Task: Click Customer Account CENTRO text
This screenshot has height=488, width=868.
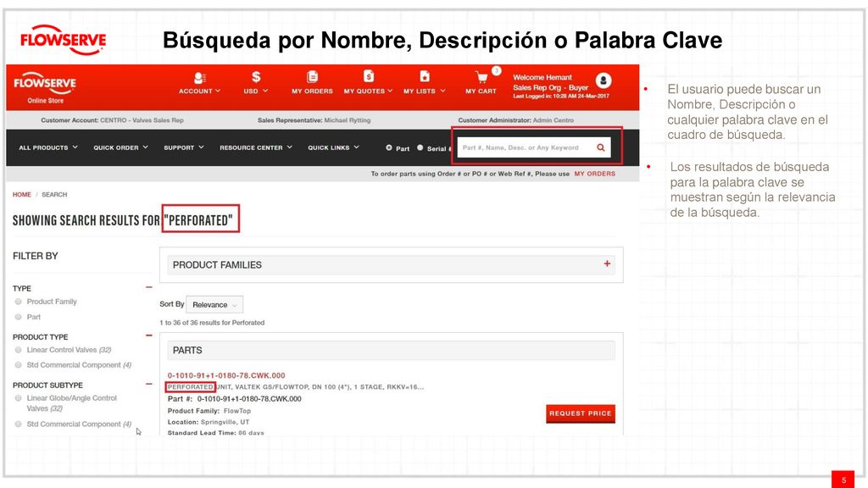Action: [x=113, y=120]
